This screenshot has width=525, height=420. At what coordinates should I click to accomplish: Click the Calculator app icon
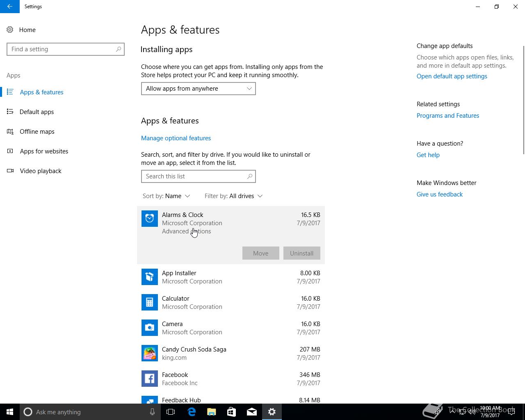click(150, 302)
